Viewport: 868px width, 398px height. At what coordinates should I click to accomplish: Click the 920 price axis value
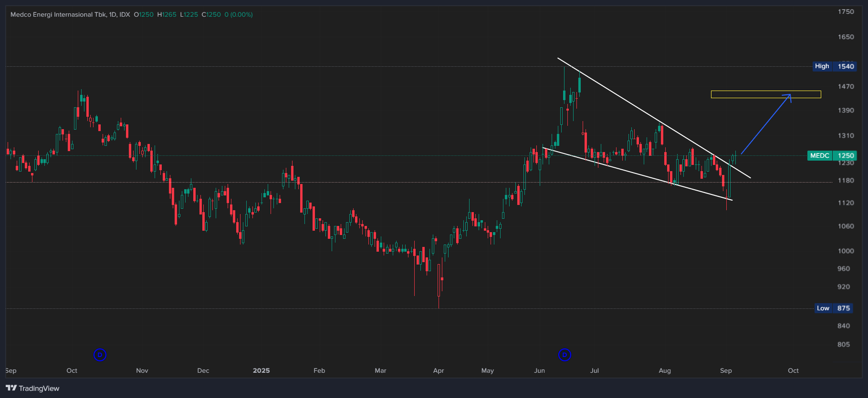coord(844,286)
